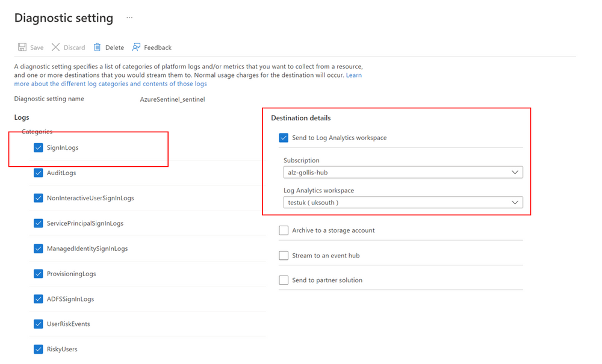
Task: Uncheck the AuditLogs category
Action: (38, 173)
